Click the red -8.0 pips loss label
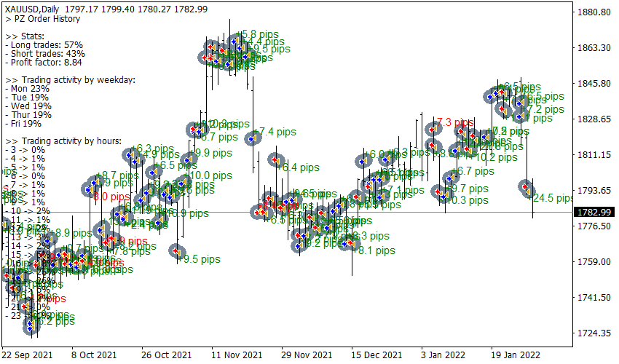This screenshot has height=364, width=619. pos(109,197)
